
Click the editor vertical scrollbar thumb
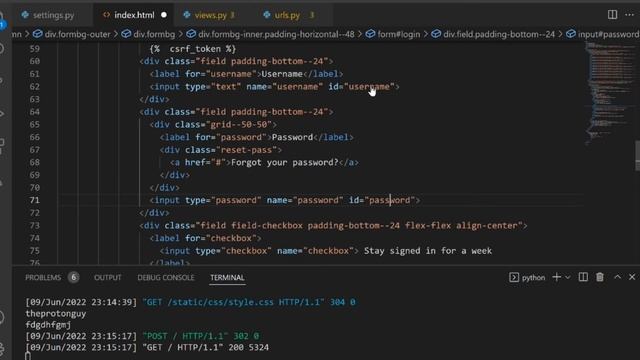coord(637,156)
